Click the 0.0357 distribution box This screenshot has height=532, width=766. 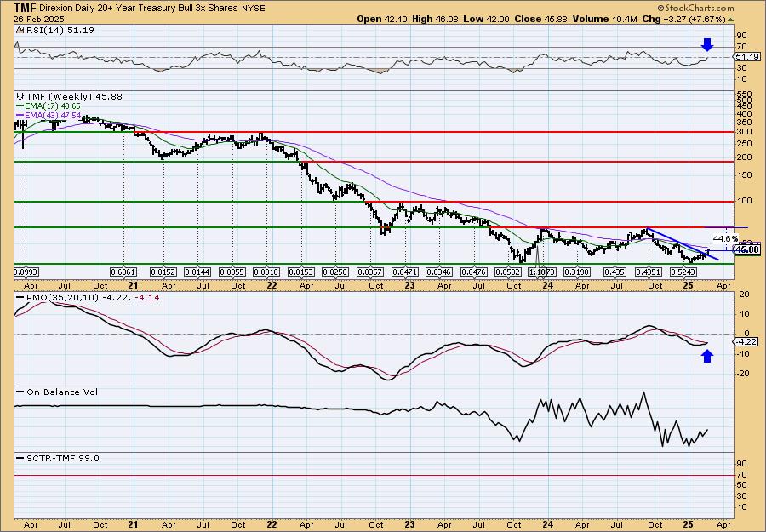pyautogui.click(x=370, y=272)
